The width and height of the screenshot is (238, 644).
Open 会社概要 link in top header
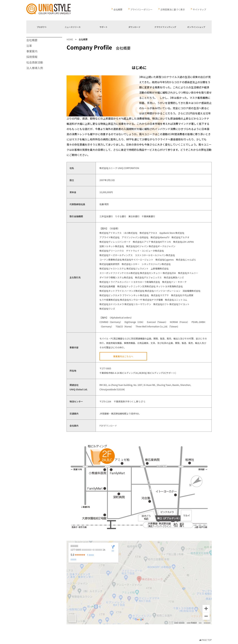tap(118, 9)
